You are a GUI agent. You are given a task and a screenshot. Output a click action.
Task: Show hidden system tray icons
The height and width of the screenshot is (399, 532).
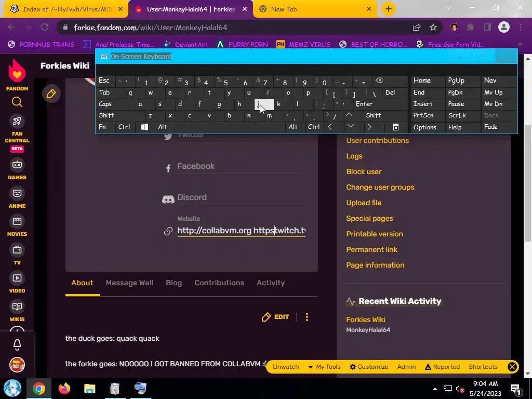[x=435, y=389]
